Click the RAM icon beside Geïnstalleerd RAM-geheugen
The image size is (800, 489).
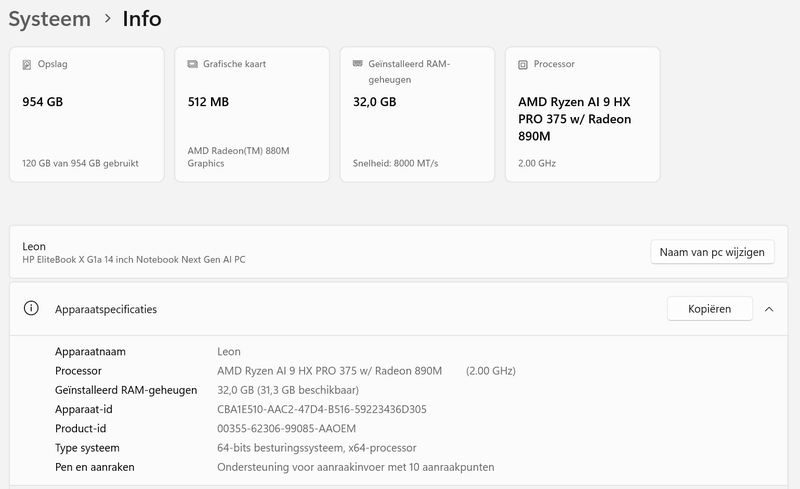(358, 64)
